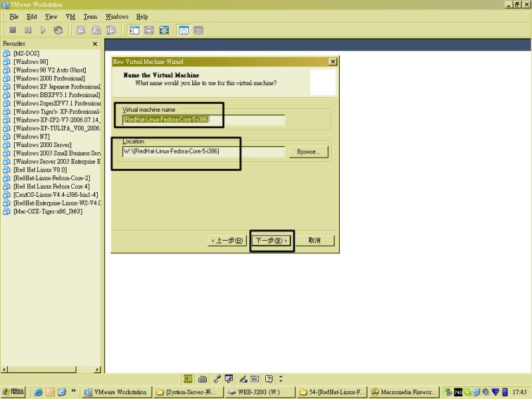Click the Power Off stop toolbar icon
Screen dimensions: 532x399
(x=13, y=30)
